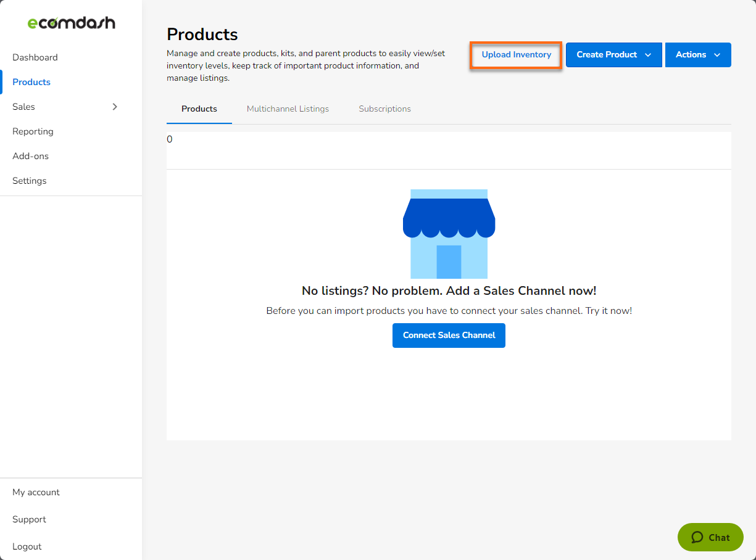Click the ecomdash logo
Screen dimensions: 756x560
pos(70,22)
